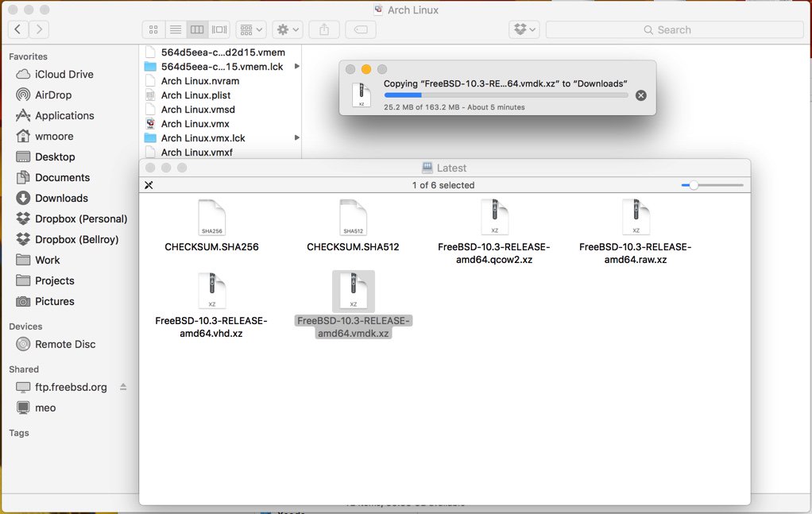Eject the ftp.freebsd.org server

(x=123, y=387)
